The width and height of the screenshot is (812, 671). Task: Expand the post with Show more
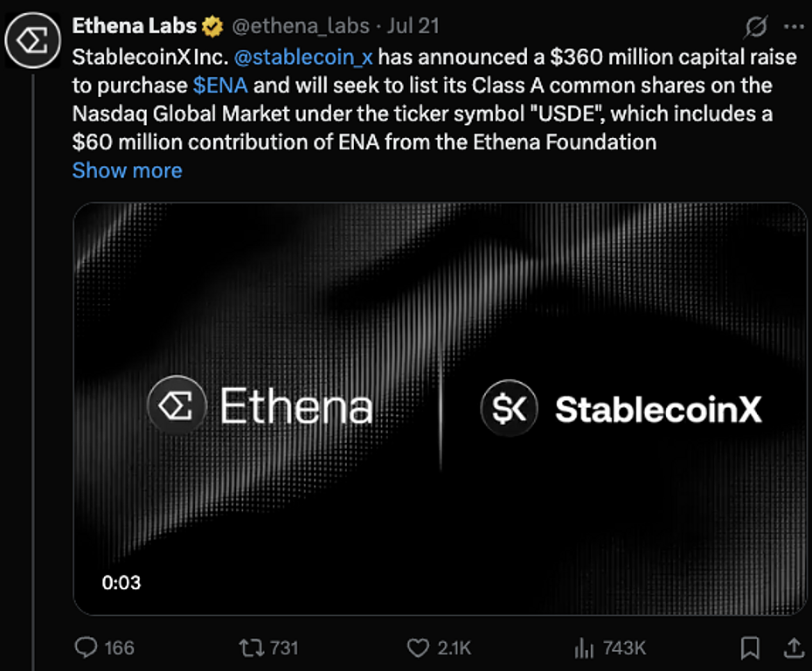(x=127, y=169)
